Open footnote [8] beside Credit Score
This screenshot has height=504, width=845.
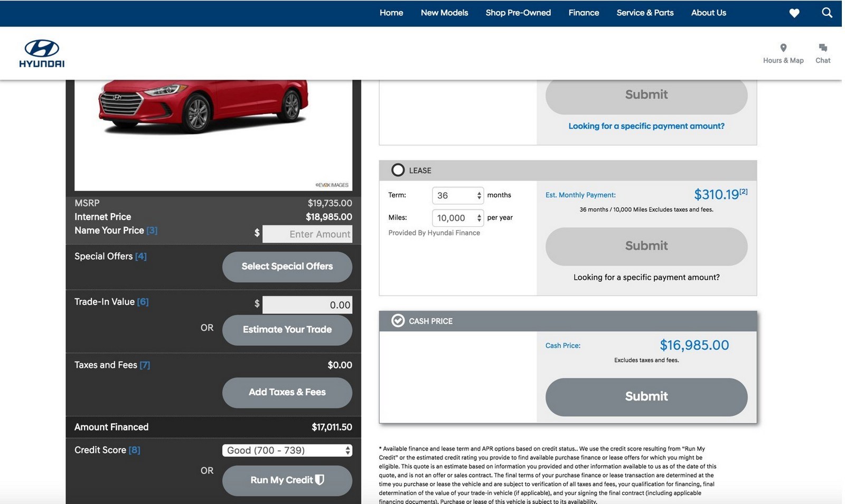(134, 450)
